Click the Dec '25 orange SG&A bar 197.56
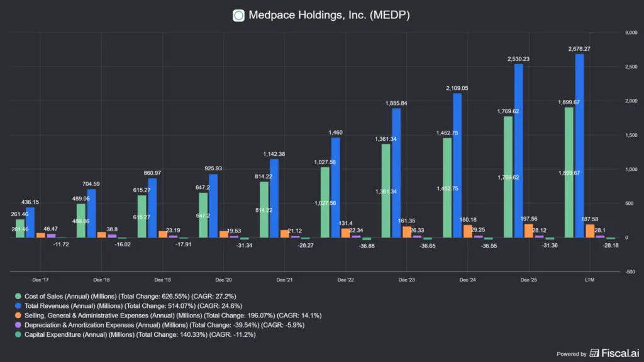 click(529, 231)
